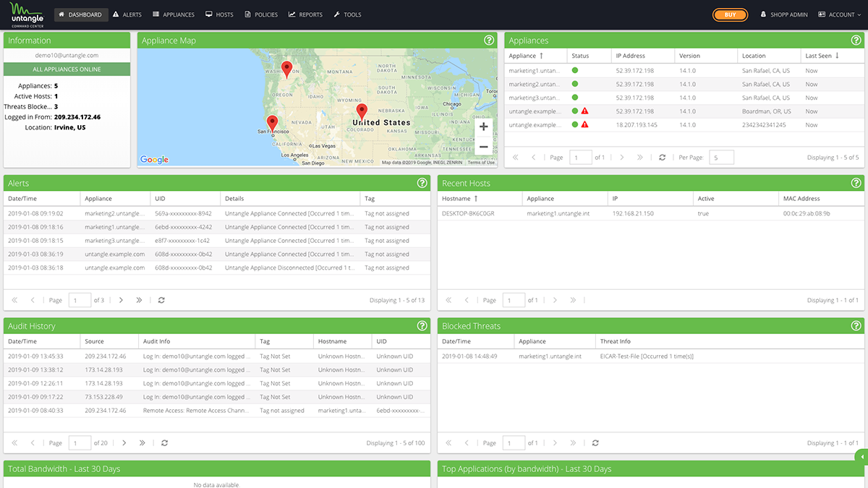The height and width of the screenshot is (488, 868).
Task: Click the Audit Info column header
Action: pos(197,341)
